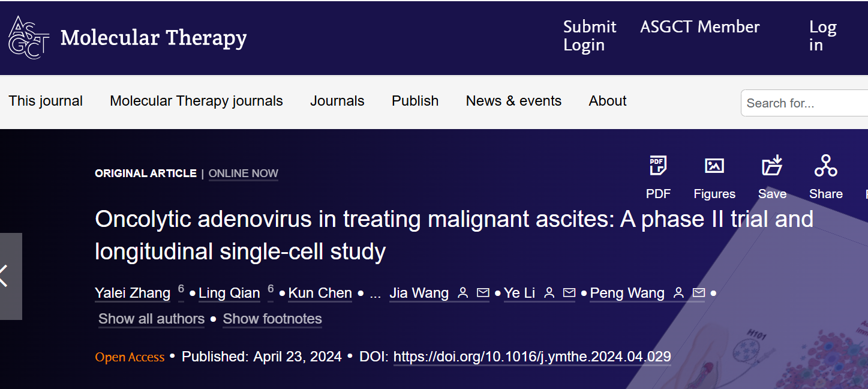Open the Figures icon
Screen dimensions: 868x389
click(714, 166)
